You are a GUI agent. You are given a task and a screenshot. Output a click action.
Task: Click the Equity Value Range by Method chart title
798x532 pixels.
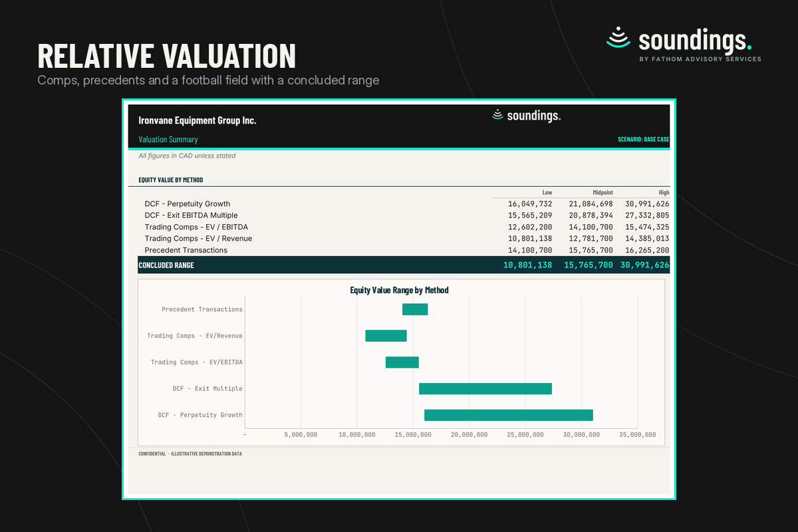coord(400,290)
